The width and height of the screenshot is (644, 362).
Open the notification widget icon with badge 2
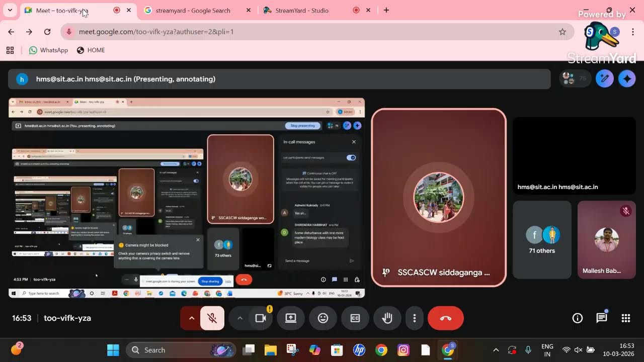16,349
